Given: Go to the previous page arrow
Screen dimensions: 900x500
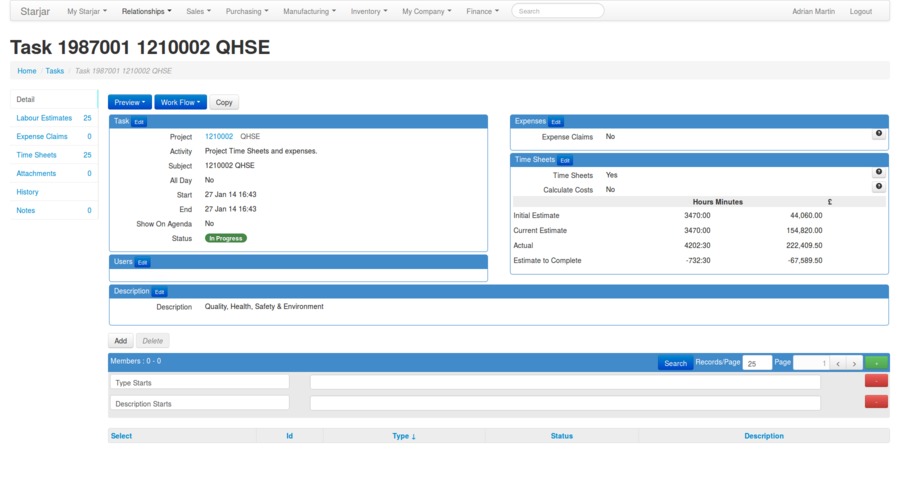Looking at the screenshot, I should coord(839,363).
